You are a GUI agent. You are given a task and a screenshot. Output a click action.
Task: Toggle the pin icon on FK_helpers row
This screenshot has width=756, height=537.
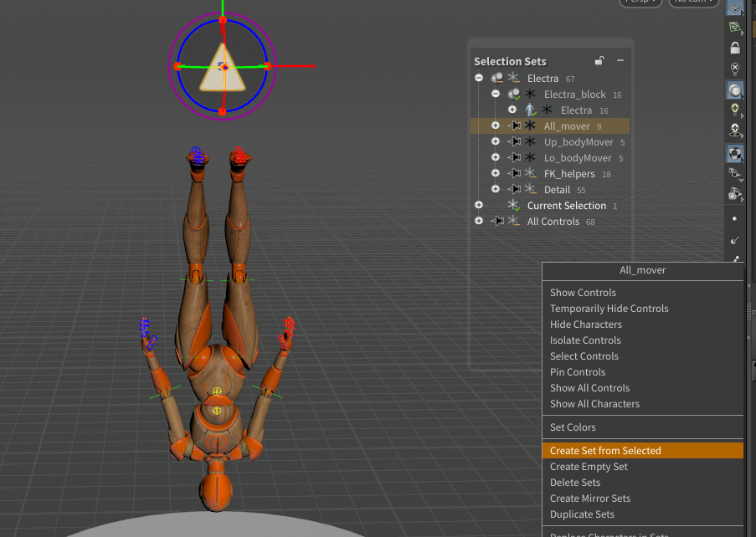click(514, 173)
